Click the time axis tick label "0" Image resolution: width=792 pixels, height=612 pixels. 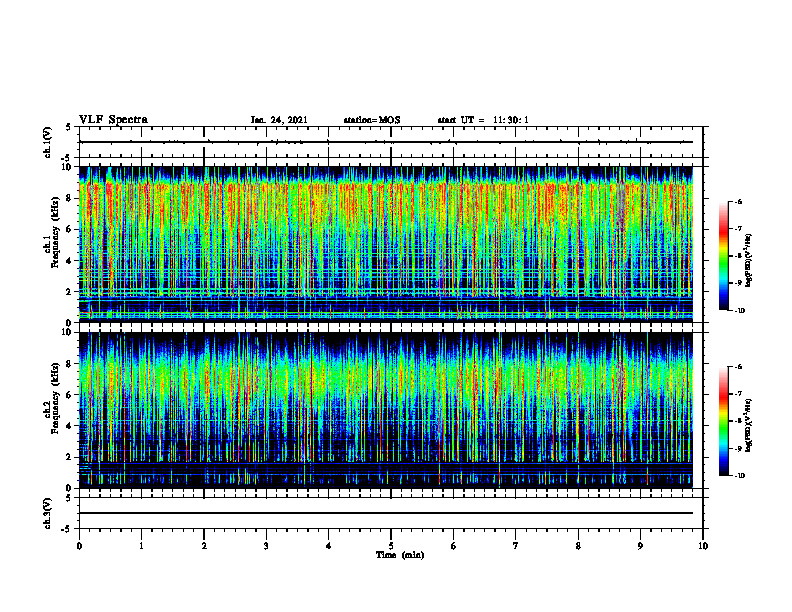(79, 546)
